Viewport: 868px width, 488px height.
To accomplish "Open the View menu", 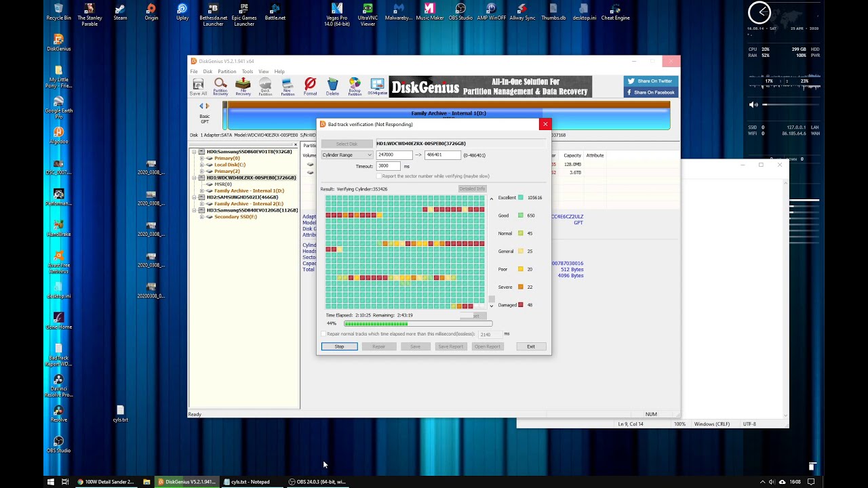I will 264,71.
